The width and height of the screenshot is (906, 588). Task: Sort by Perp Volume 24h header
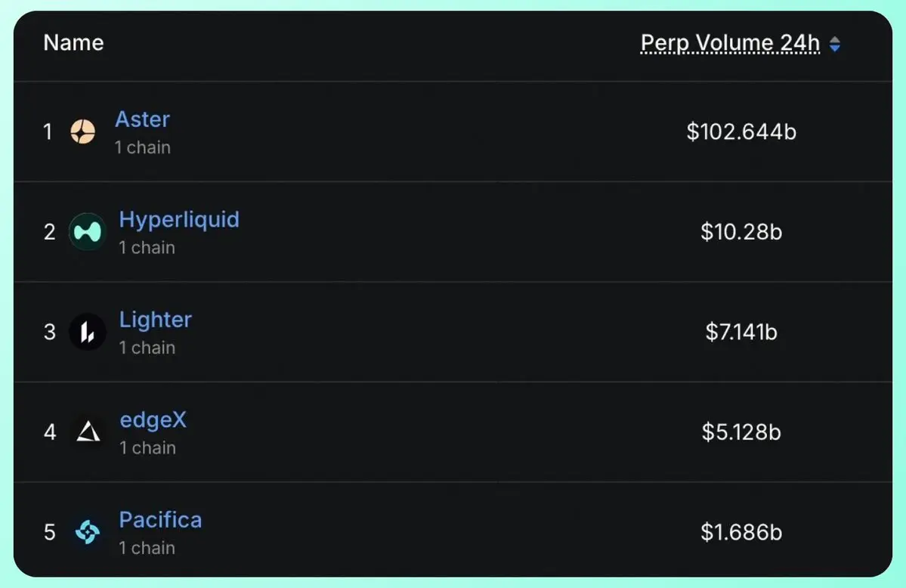[x=730, y=43]
